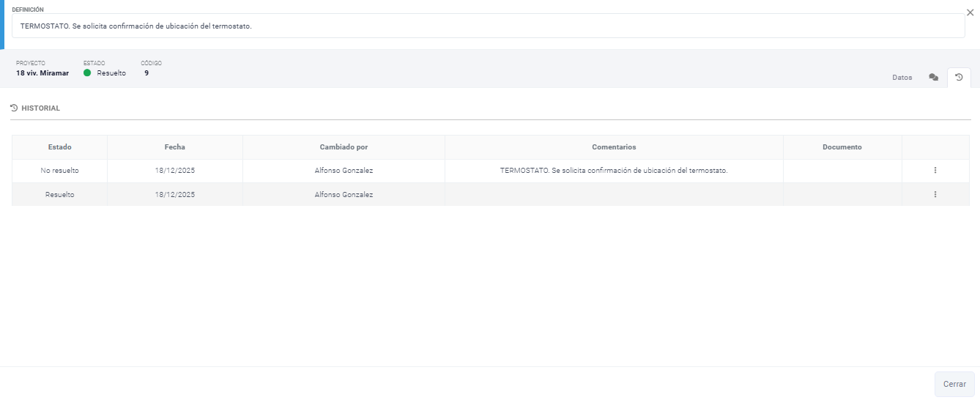
Task: Click the project name 18 viv. Miramar
Action: click(42, 73)
